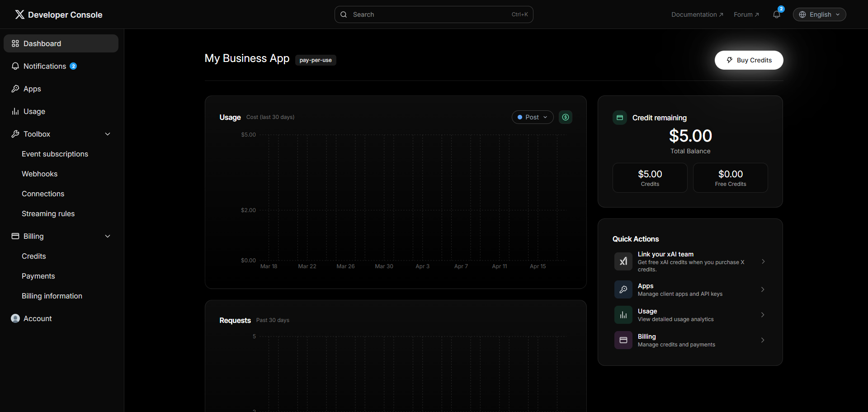Open the notifications bell icon

pos(776,14)
